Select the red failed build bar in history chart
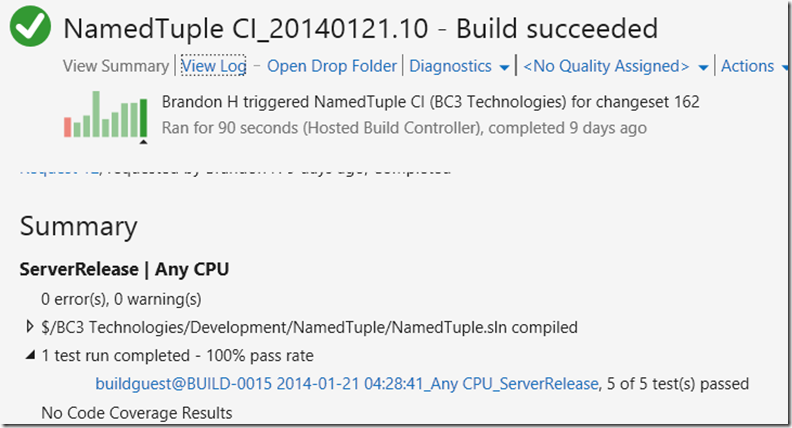Image resolution: width=792 pixels, height=428 pixels. [x=68, y=127]
